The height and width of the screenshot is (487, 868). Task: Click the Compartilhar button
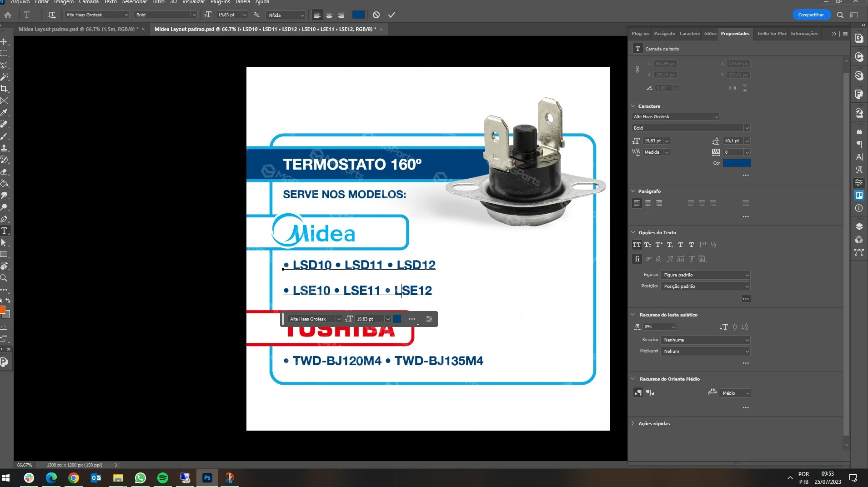(x=811, y=15)
